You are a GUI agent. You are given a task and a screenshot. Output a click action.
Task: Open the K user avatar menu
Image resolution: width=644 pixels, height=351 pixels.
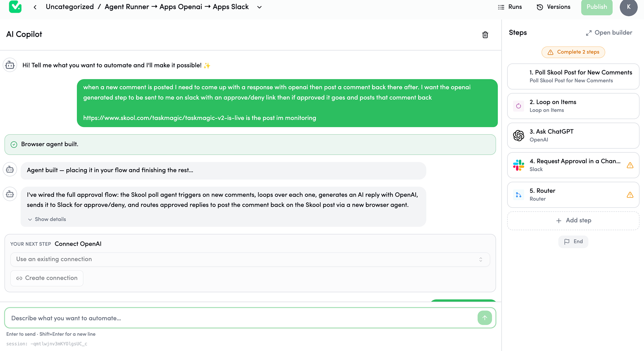[628, 7]
